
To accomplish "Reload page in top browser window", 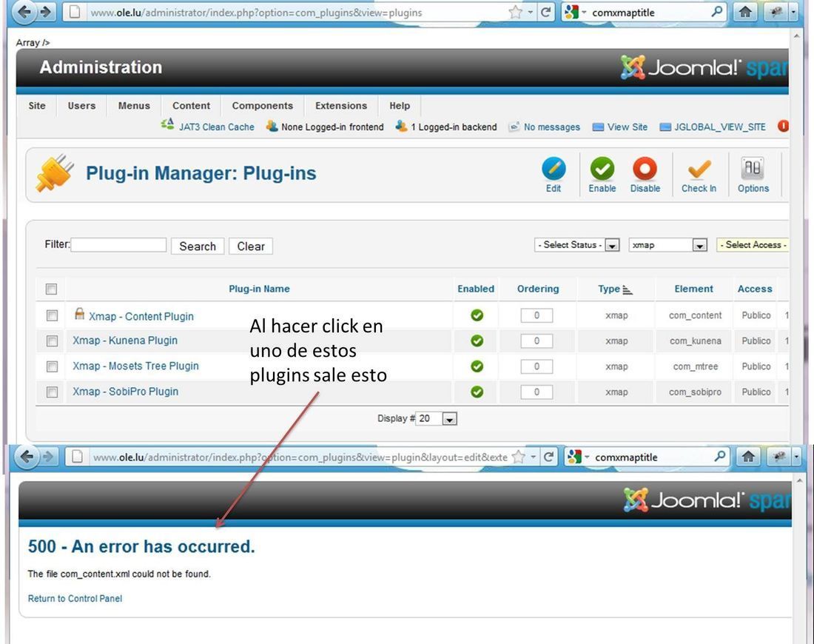I will click(545, 12).
